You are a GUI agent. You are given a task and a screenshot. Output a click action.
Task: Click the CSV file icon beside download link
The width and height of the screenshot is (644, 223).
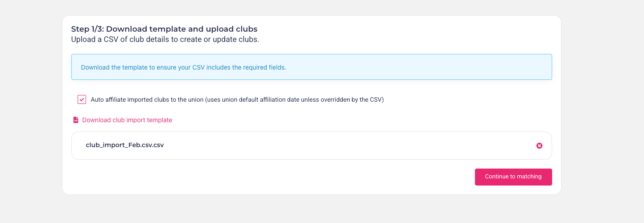76,120
